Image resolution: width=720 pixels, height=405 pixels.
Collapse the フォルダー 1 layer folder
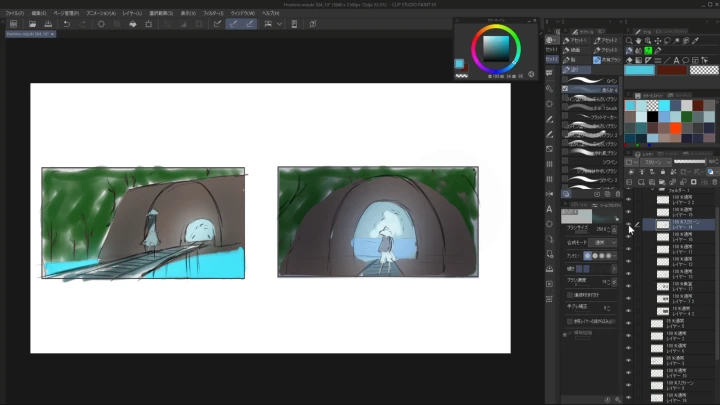(652, 190)
